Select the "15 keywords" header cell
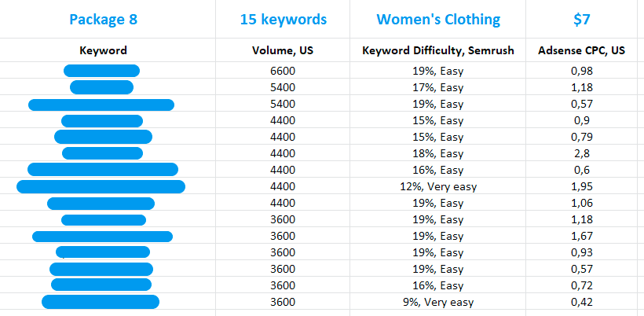Viewport: 644px width, 316px height. tap(283, 19)
